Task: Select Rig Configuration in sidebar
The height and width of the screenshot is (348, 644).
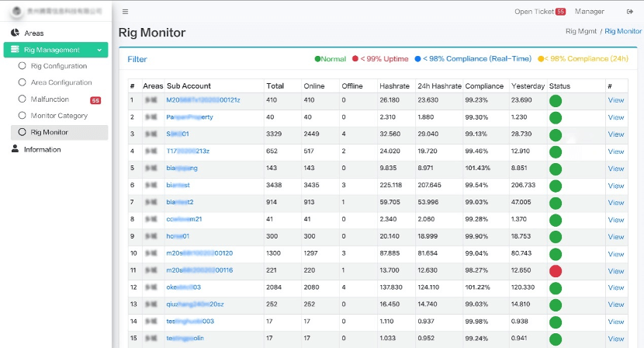Action: pyautogui.click(x=58, y=66)
